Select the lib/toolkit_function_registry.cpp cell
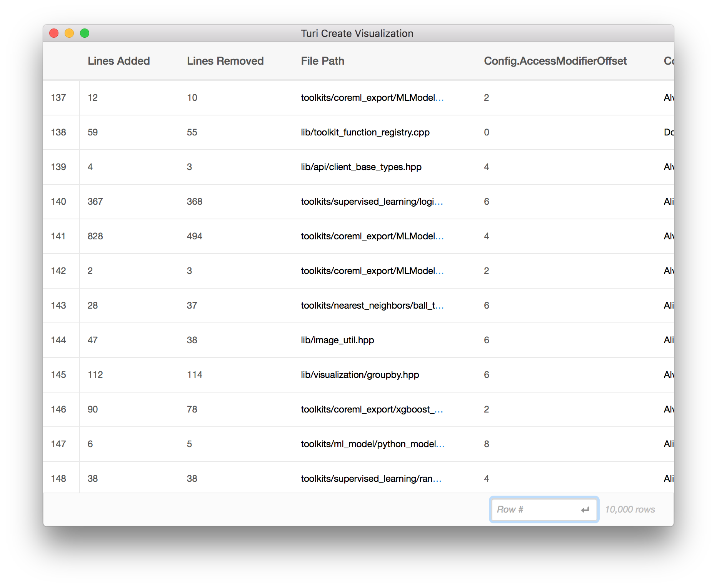The image size is (717, 588). coord(365,132)
